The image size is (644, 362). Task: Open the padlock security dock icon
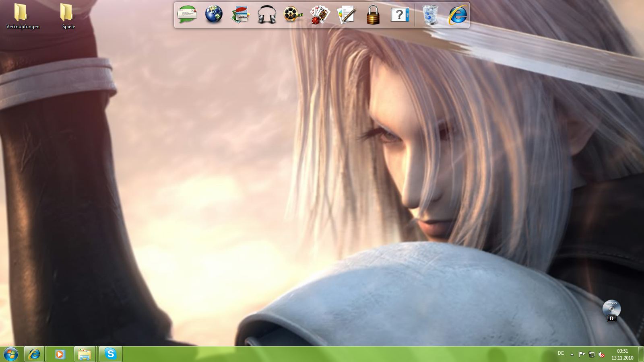(373, 14)
